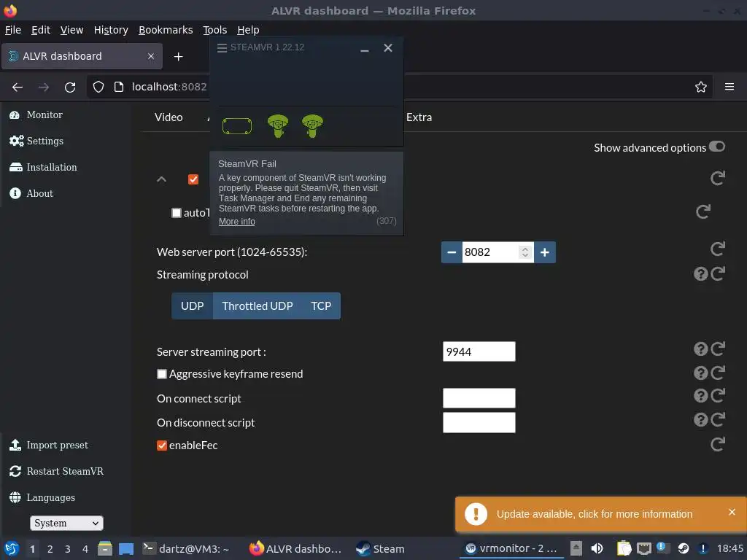The width and height of the screenshot is (747, 560).
Task: Reset On connect script to default
Action: click(x=718, y=395)
